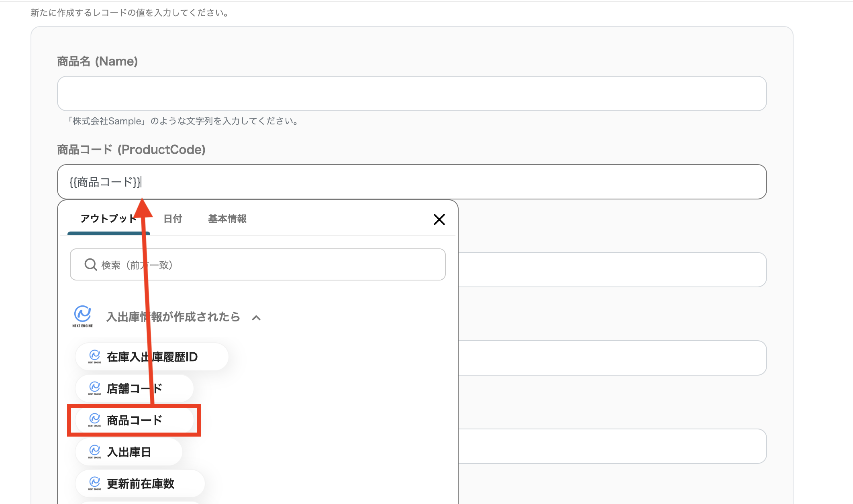Click the large Next Engine logo in header

pos(83,316)
